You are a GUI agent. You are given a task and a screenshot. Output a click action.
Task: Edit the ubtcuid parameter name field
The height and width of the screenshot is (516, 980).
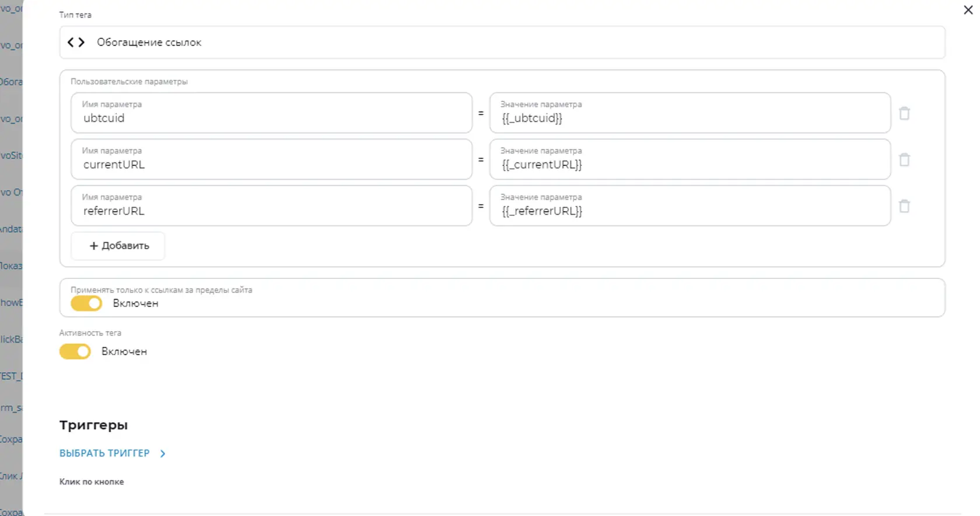coord(271,113)
